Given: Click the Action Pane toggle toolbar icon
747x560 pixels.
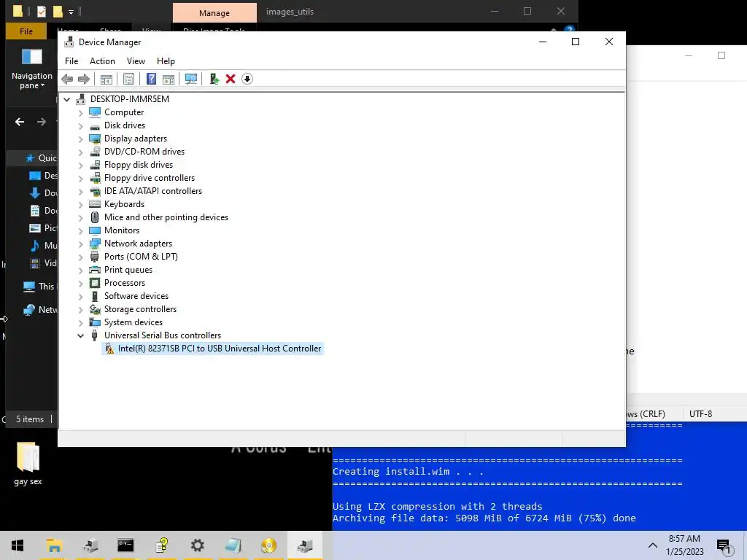Looking at the screenshot, I should [169, 79].
